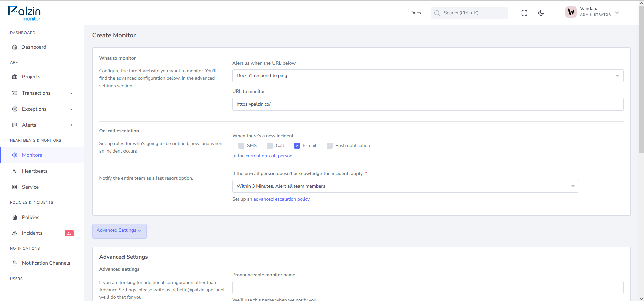644x301 pixels.
Task: Click the Palzin monitor logo
Action: 24,13
